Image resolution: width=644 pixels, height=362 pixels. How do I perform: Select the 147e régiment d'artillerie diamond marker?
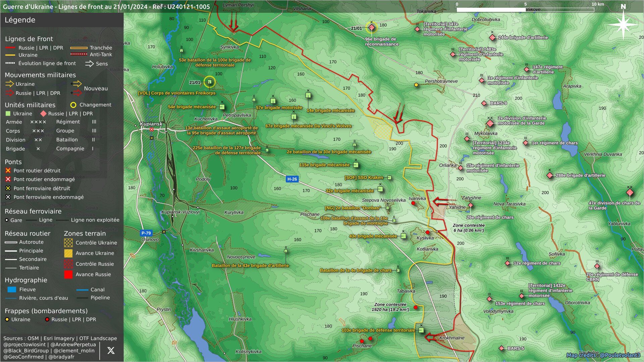click(527, 69)
